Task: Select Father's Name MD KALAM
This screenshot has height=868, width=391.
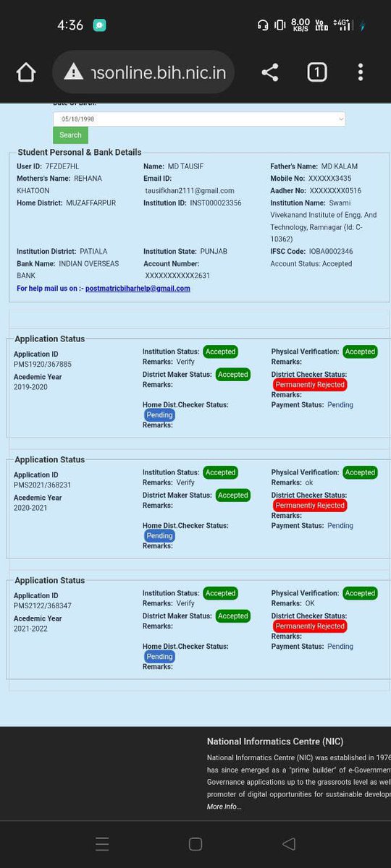Action: click(340, 166)
